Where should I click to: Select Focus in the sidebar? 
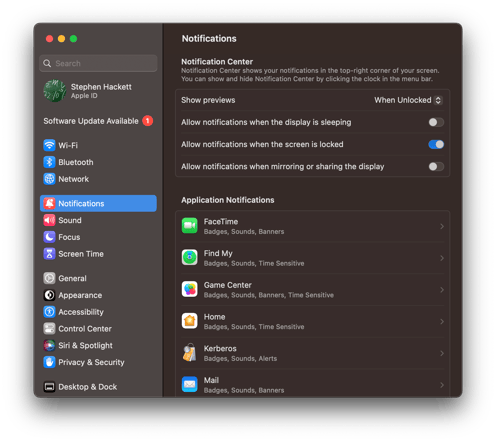tap(98, 237)
